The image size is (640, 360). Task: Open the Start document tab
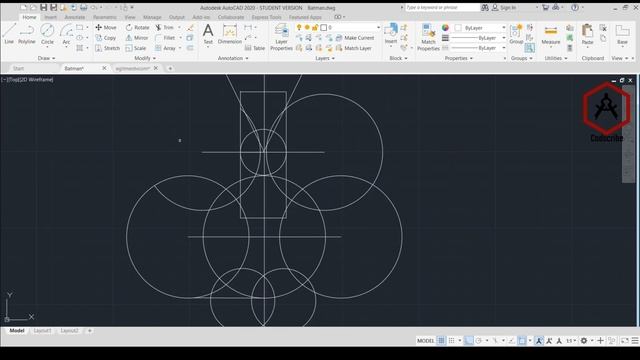pos(18,68)
